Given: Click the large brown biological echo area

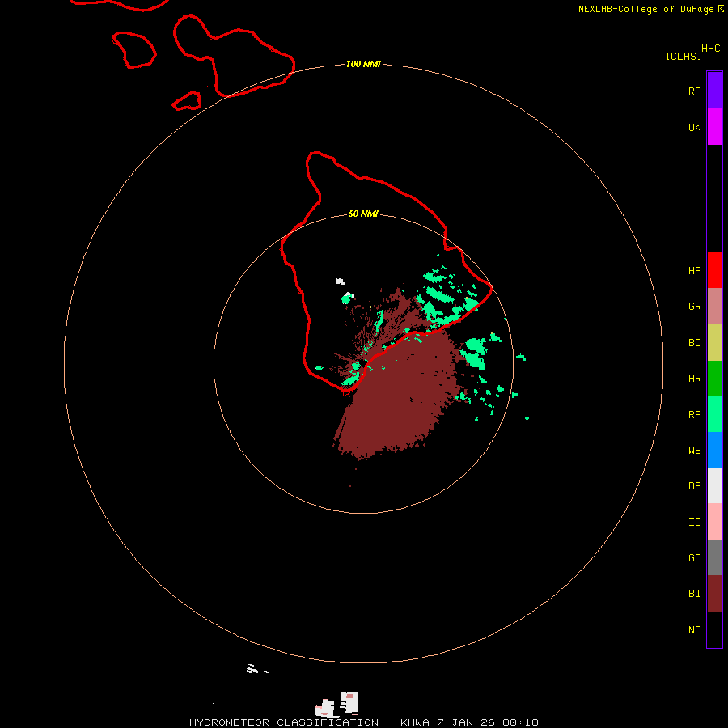Looking at the screenshot, I should pos(400,395).
